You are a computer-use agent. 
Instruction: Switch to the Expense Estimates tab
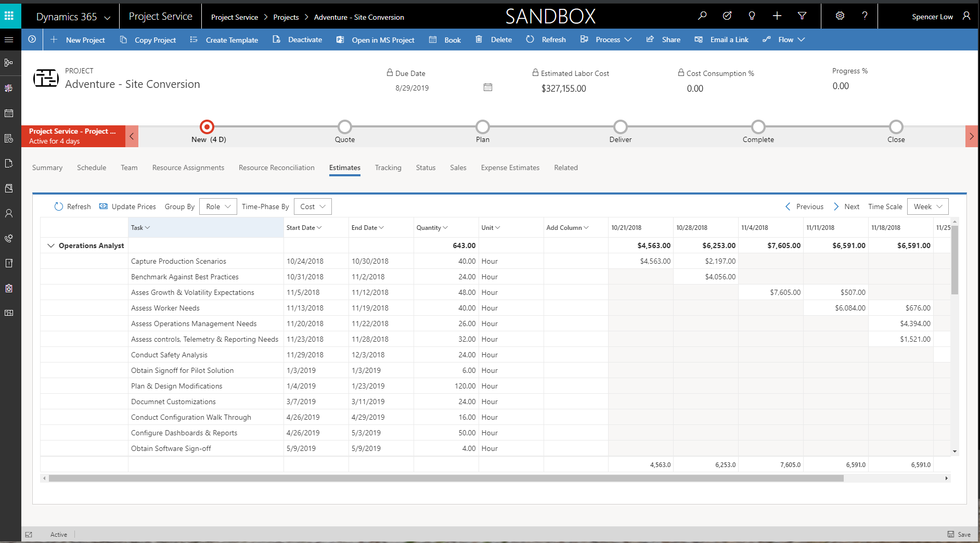pyautogui.click(x=510, y=167)
